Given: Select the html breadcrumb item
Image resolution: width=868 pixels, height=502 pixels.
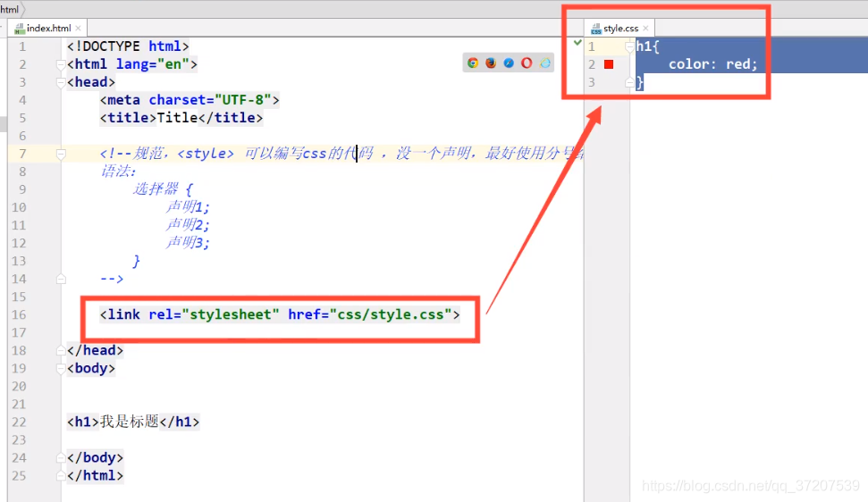Looking at the screenshot, I should pos(10,10).
